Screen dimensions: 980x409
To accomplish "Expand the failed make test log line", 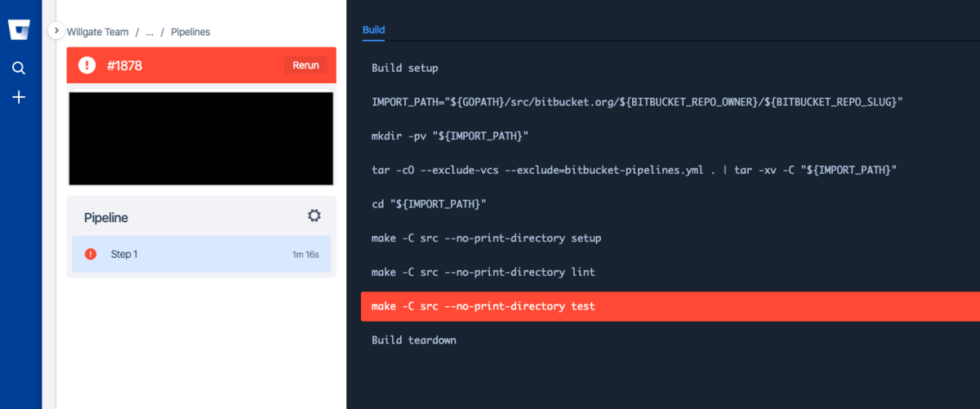I will (x=670, y=306).
